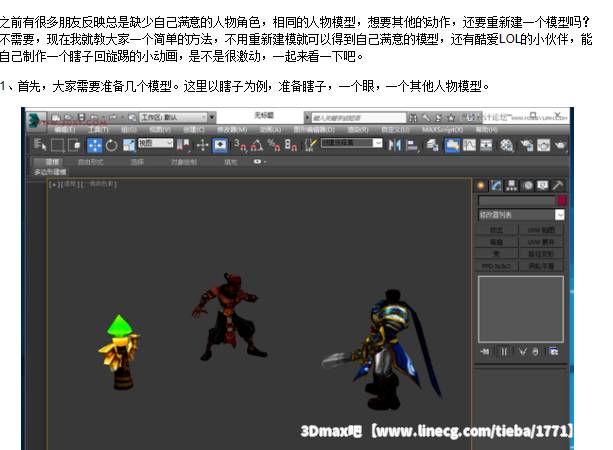Viewport: 613px width, 450px height.
Task: Open the 编辑(E) menu
Action: pos(65,130)
